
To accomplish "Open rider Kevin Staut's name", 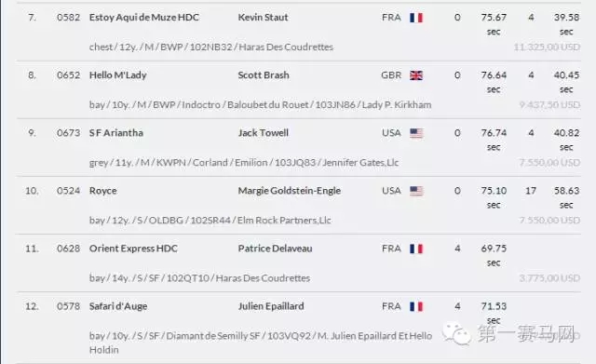I will [263, 18].
